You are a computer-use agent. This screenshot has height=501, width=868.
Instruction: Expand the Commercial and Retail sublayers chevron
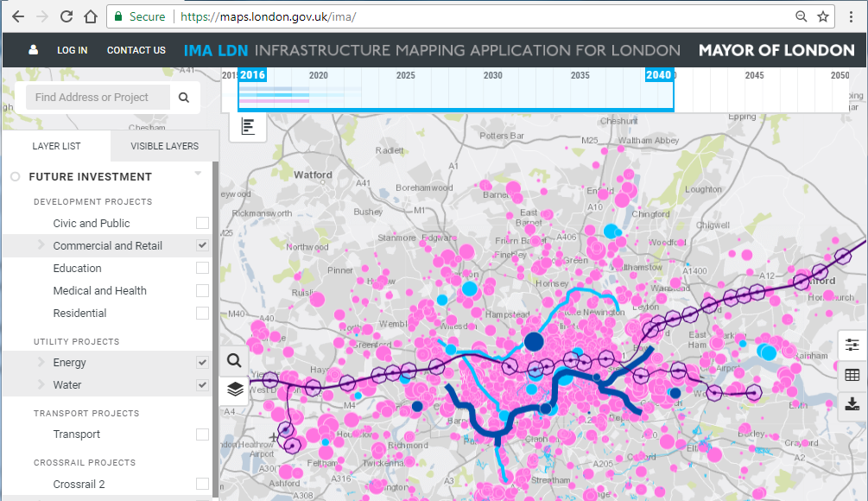tap(41, 244)
